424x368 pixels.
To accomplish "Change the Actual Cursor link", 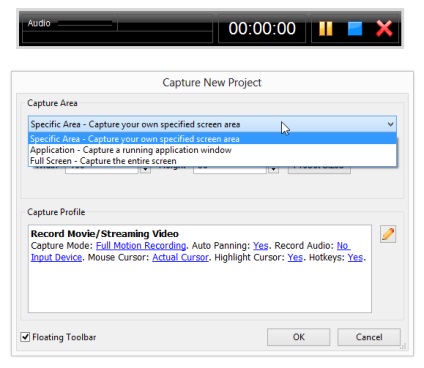I will 180,257.
